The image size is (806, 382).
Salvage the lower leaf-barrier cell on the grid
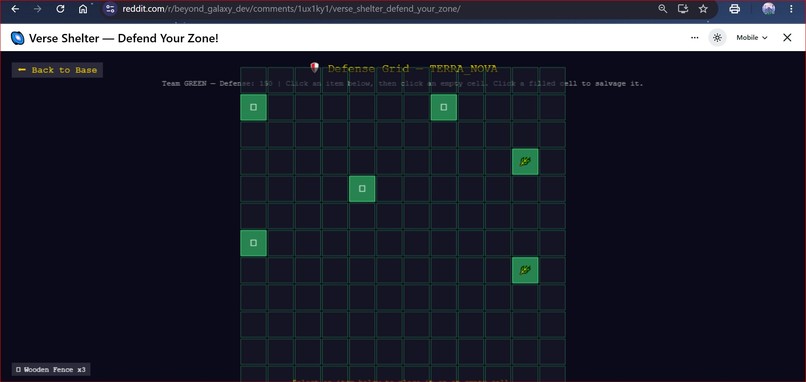[525, 270]
